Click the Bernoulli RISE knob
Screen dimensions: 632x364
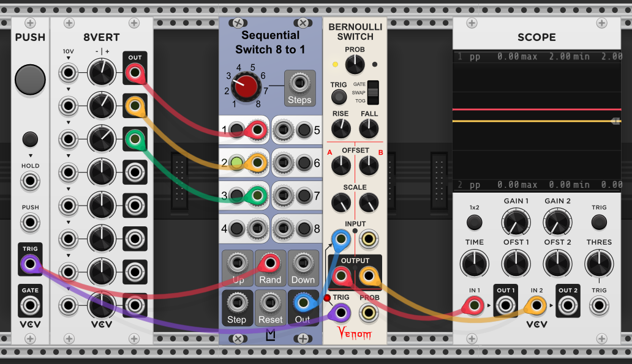[x=340, y=128]
